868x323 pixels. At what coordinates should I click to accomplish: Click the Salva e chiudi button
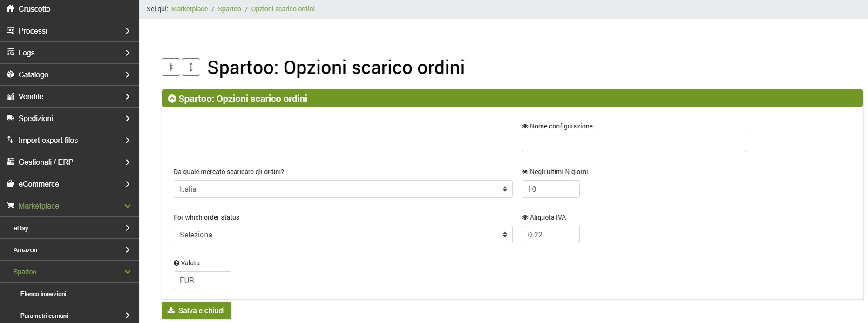click(196, 310)
